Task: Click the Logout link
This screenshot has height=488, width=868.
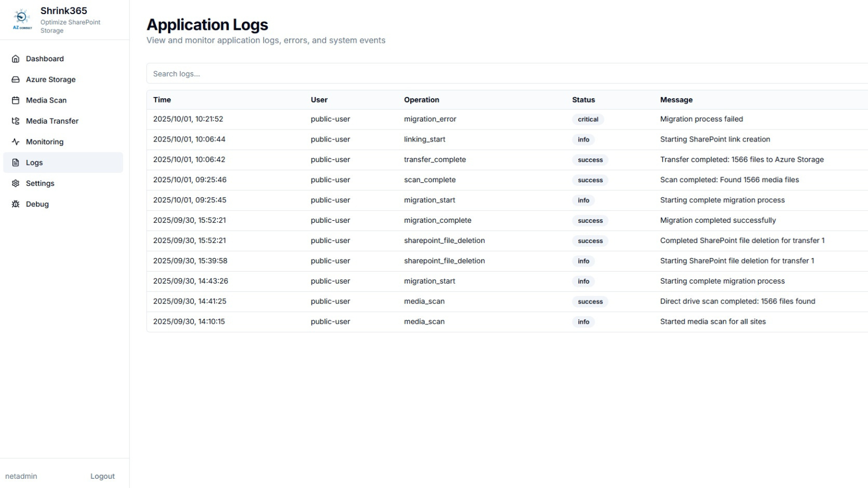Action: point(103,476)
